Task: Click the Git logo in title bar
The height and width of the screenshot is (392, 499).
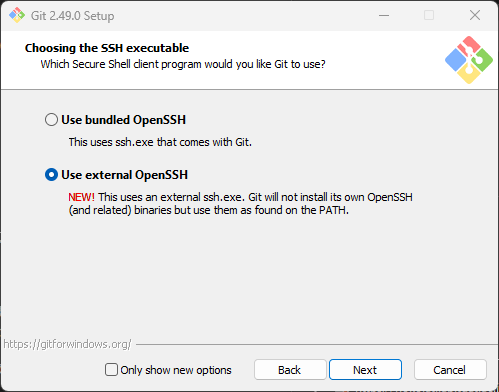Action: [17, 15]
